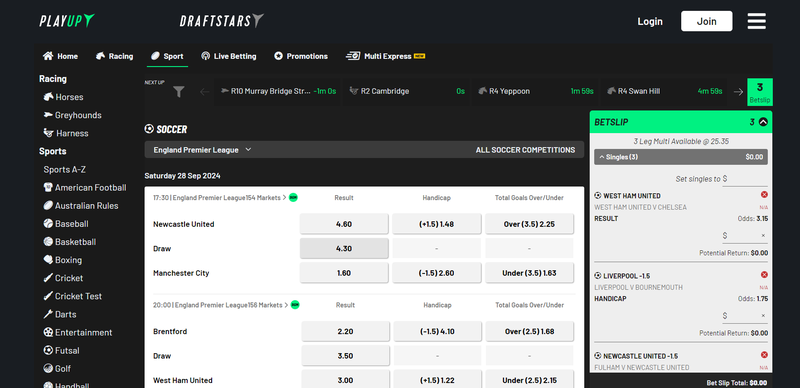This screenshot has width=800, height=388.
Task: Open 17:30 Premier League 154 Markets link
Action: click(220, 198)
